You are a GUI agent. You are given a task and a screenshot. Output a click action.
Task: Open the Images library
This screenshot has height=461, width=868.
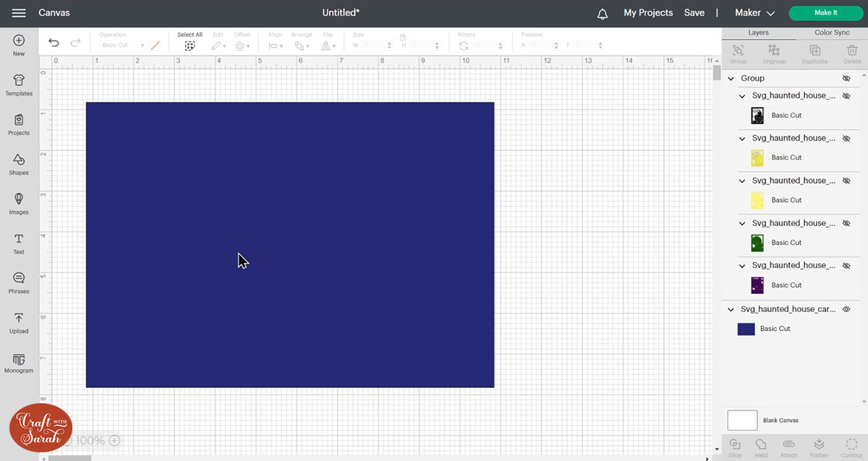19,203
